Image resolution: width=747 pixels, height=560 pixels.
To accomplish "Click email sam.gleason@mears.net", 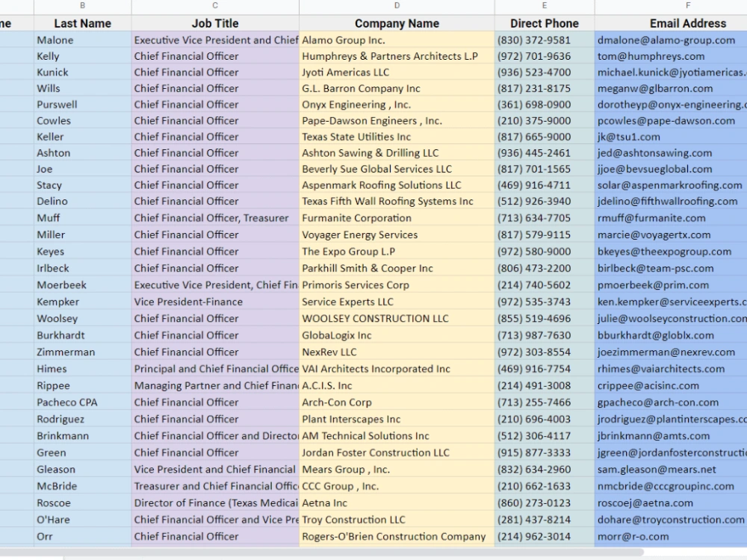I will (671, 470).
